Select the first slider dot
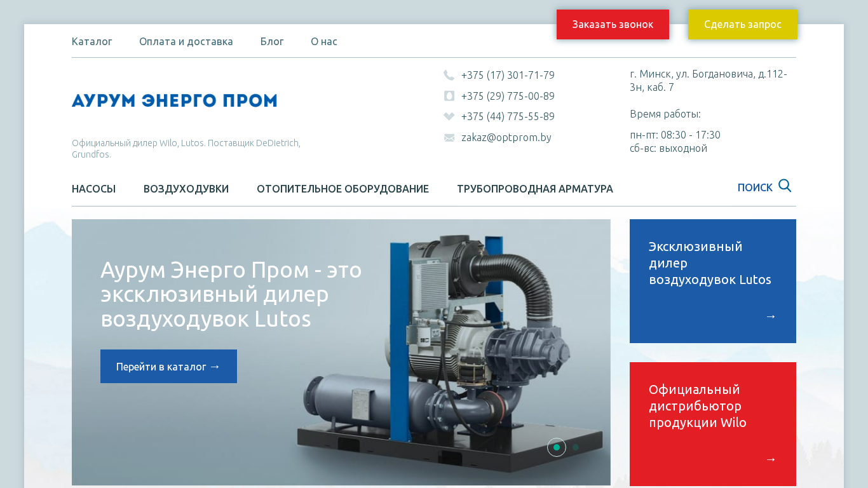The width and height of the screenshot is (868, 488). (557, 447)
